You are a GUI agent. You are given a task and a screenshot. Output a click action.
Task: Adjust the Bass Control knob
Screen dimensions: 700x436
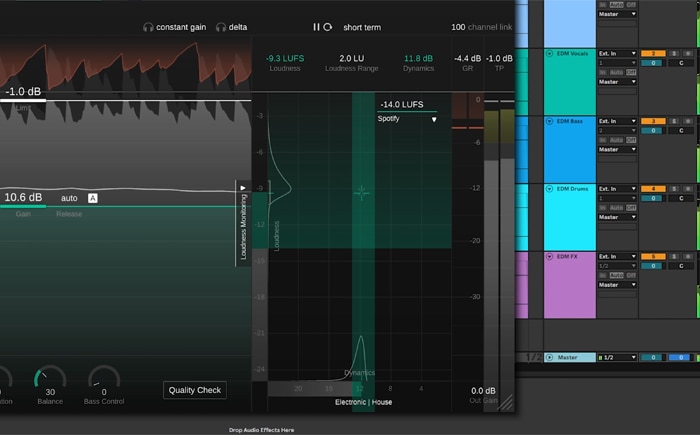pyautogui.click(x=104, y=379)
